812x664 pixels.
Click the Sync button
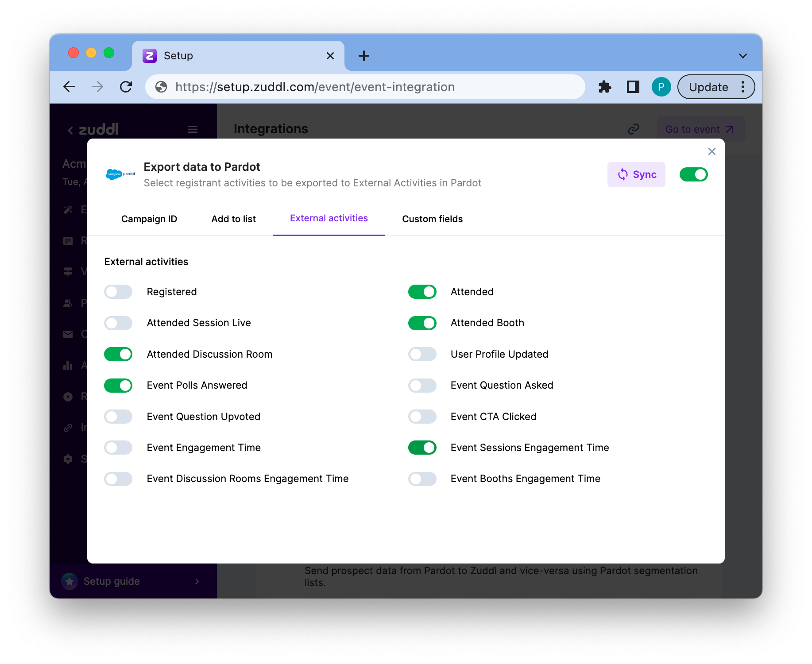click(x=636, y=174)
